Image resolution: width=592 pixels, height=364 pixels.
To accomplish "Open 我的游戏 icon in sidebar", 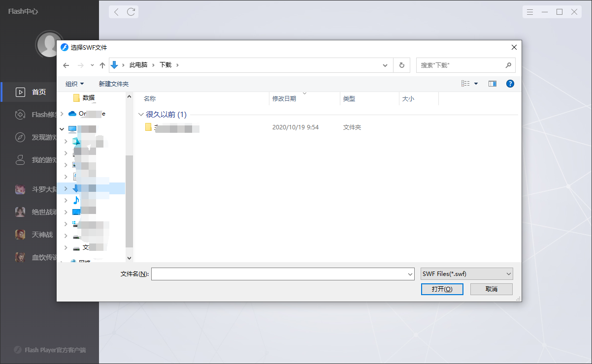I will [20, 160].
